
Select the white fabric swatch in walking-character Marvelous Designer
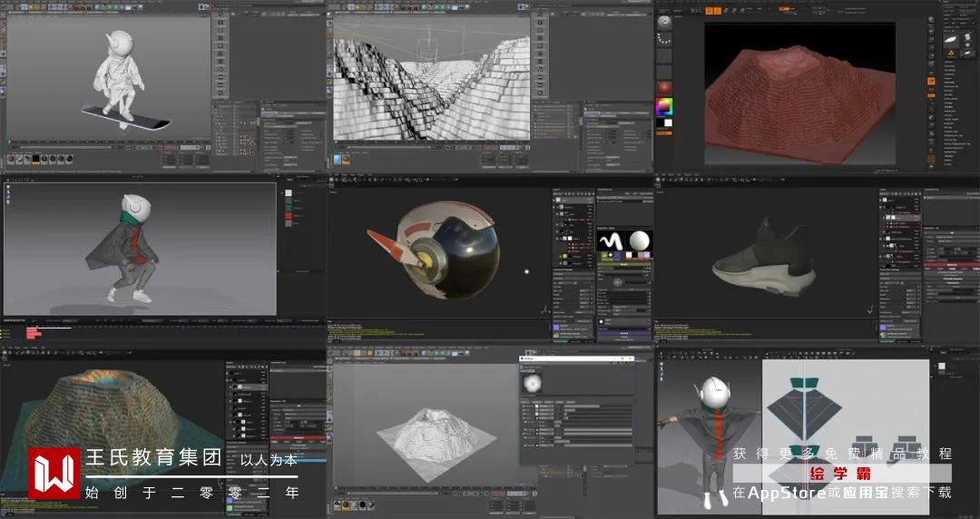(x=289, y=193)
